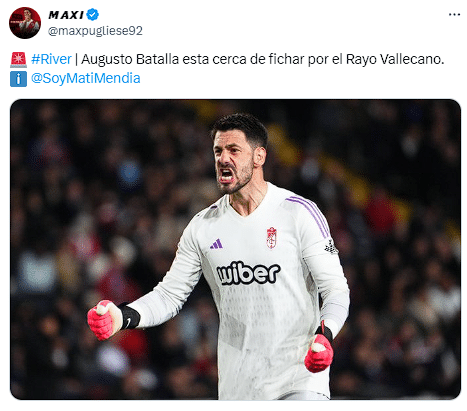The image size is (467, 411).
Task: Click the purple Adidas logo on the jersey
Action: [216, 244]
